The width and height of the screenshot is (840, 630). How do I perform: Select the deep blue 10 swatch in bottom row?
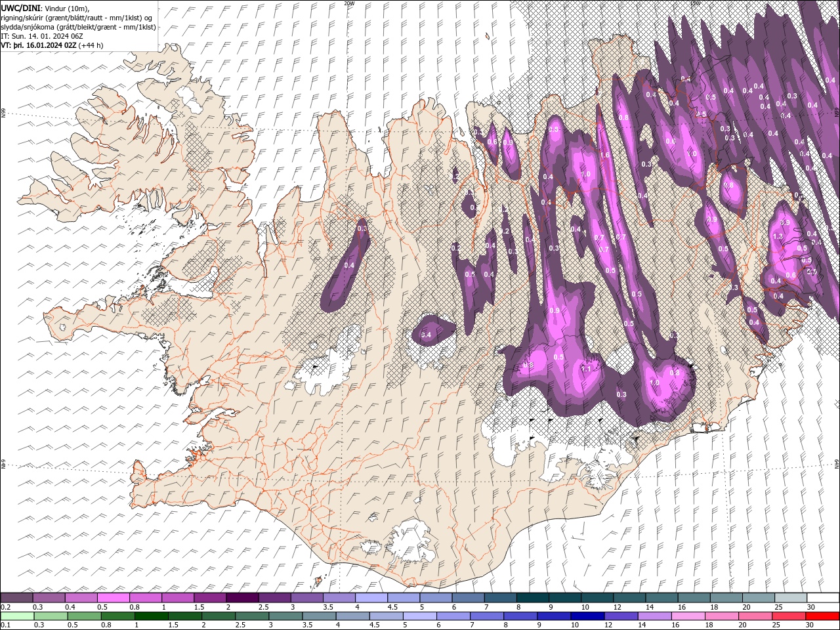coord(587,616)
